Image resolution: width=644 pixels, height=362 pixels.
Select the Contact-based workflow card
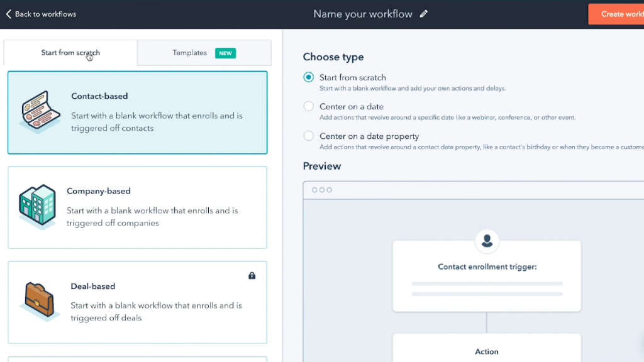pos(138,112)
